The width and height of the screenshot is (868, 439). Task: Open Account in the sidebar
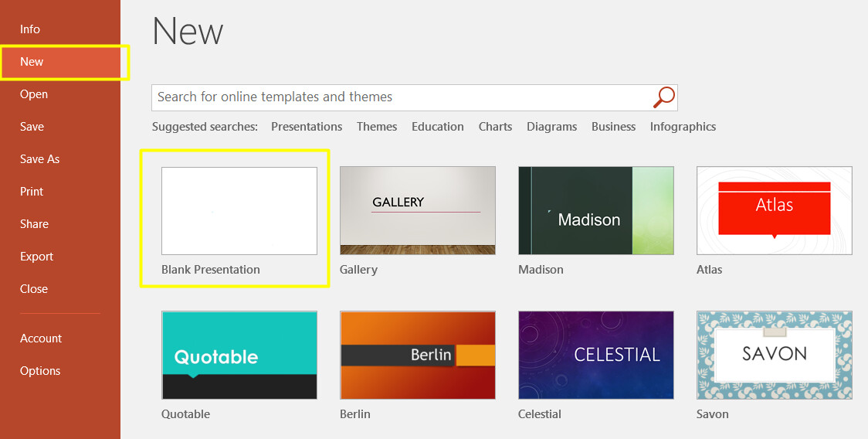[x=41, y=339]
